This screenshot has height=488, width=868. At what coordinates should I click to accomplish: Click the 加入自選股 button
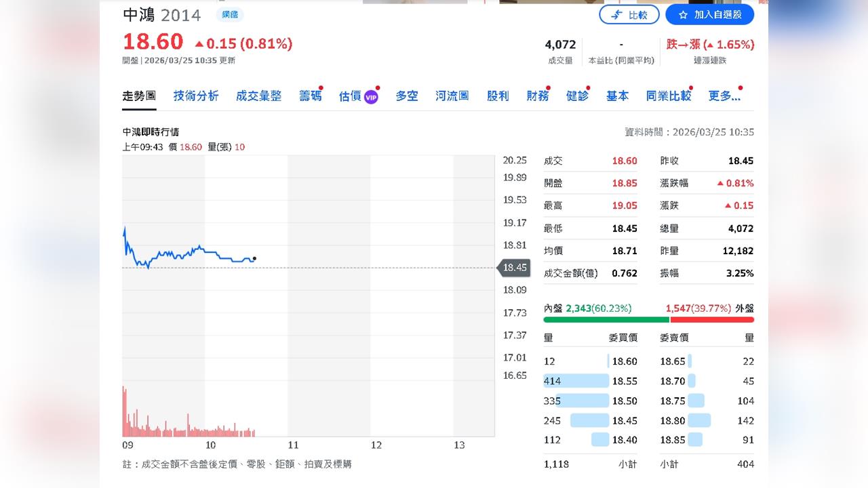(710, 14)
